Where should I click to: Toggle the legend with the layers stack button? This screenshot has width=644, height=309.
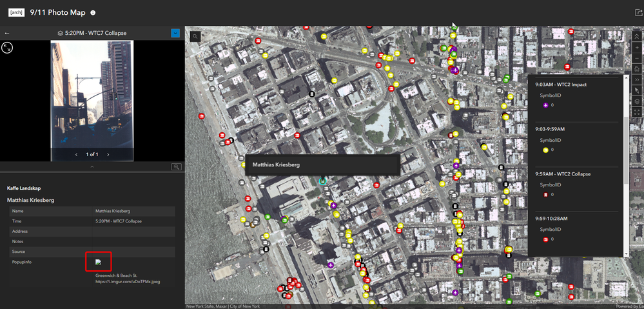(637, 101)
